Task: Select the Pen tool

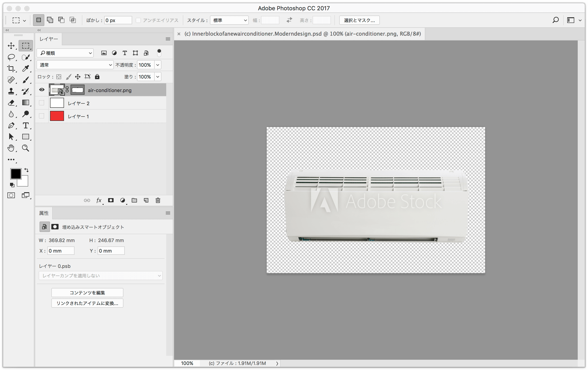Action: coord(11,126)
